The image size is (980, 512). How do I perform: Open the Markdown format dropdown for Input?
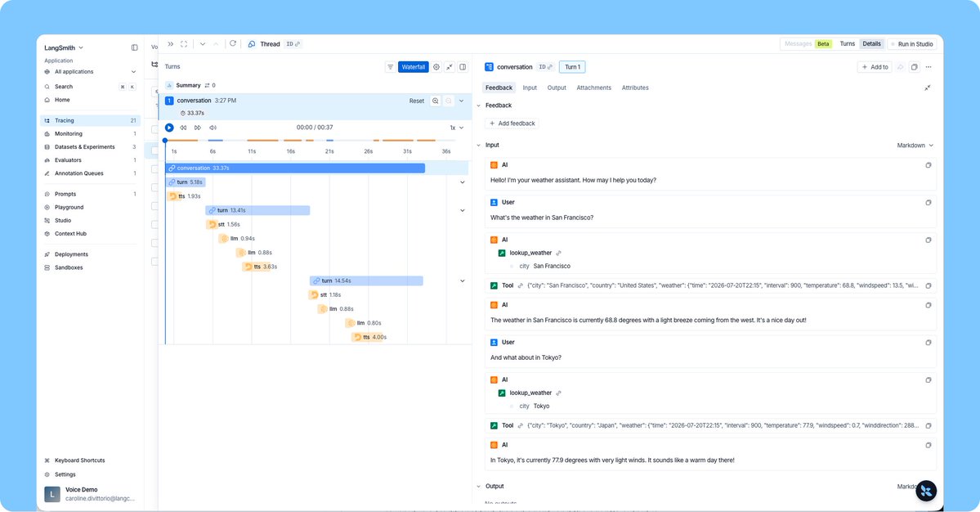[x=915, y=145]
